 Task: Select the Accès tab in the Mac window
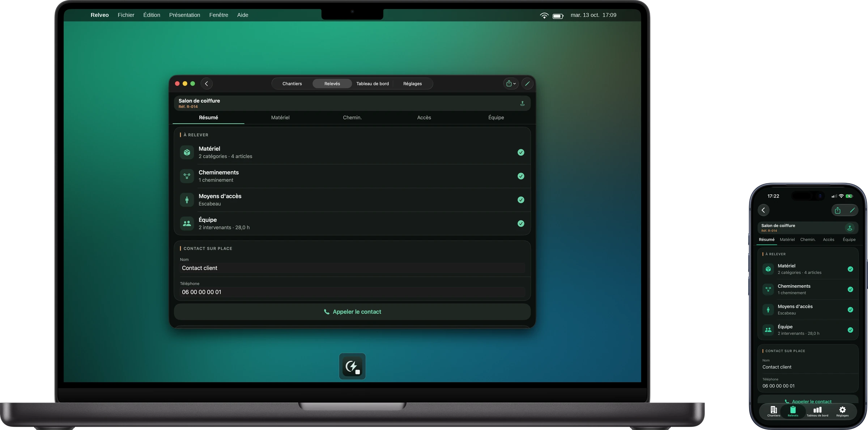(424, 118)
